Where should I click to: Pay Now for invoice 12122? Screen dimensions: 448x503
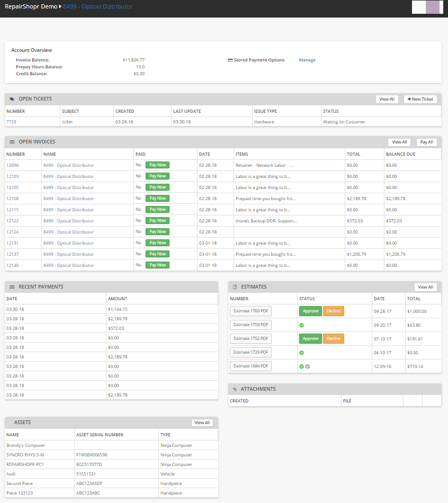point(157,221)
